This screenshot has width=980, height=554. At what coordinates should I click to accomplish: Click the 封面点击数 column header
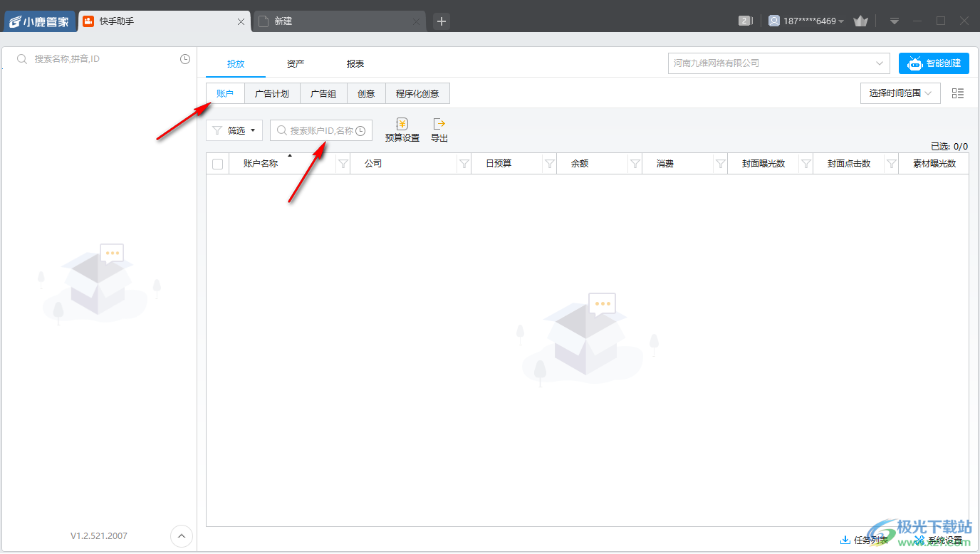point(849,164)
